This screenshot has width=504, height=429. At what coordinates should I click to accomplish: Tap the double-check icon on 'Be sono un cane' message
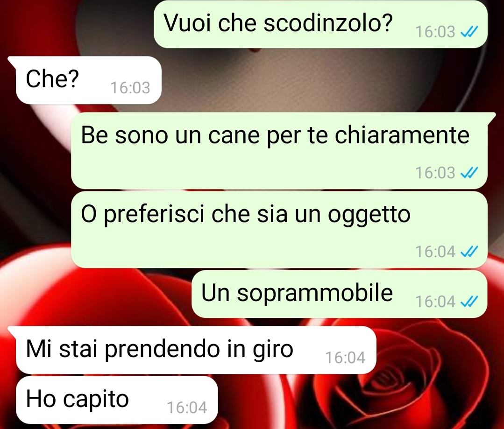coord(469,173)
